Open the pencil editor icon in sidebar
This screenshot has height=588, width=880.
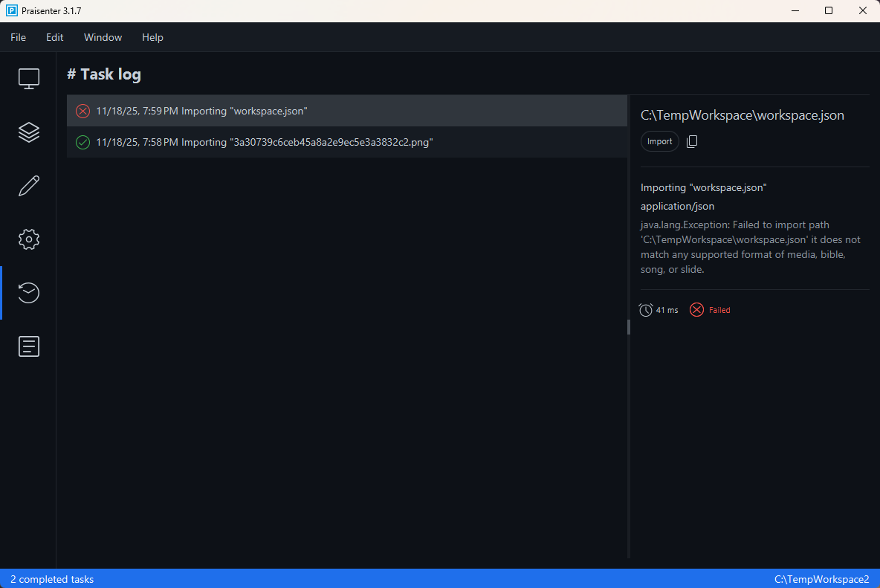[x=29, y=186]
